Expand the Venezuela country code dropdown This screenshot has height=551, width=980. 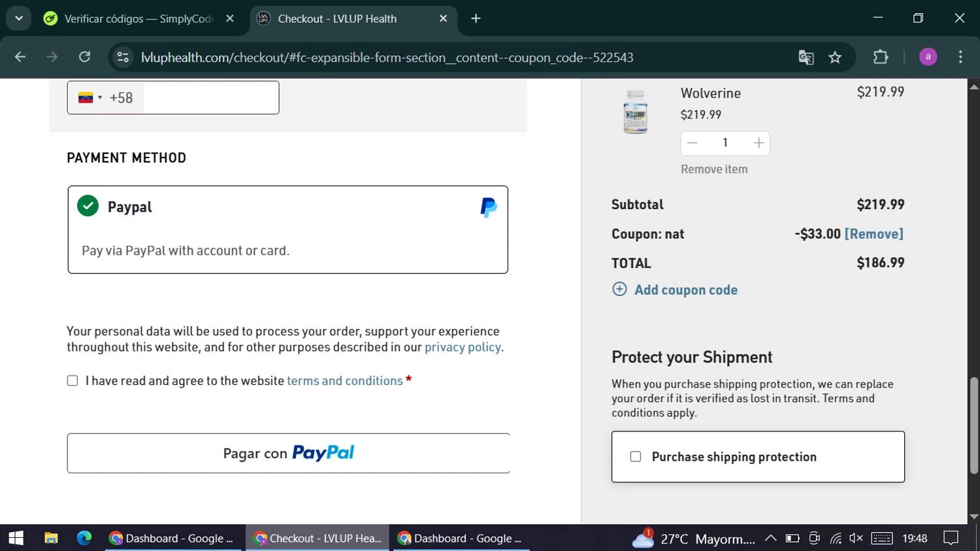coord(90,97)
